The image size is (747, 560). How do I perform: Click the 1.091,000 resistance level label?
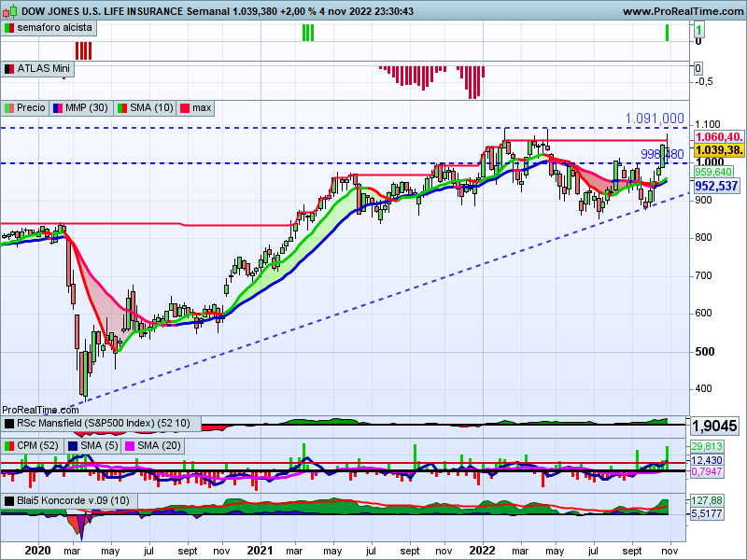655,119
